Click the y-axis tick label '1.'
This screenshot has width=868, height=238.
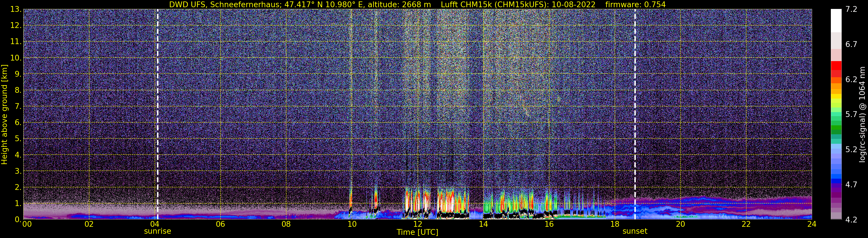[x=18, y=204]
